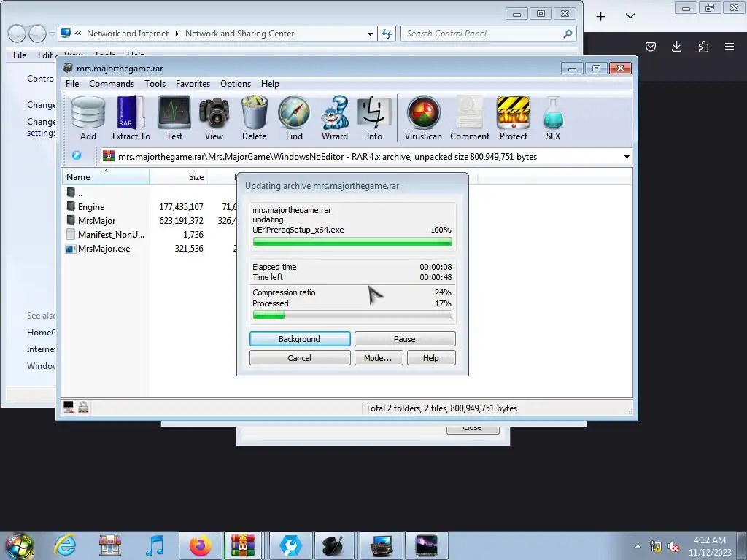
Task: Click the Add toolbar icon in WinRAR
Action: pos(88,118)
